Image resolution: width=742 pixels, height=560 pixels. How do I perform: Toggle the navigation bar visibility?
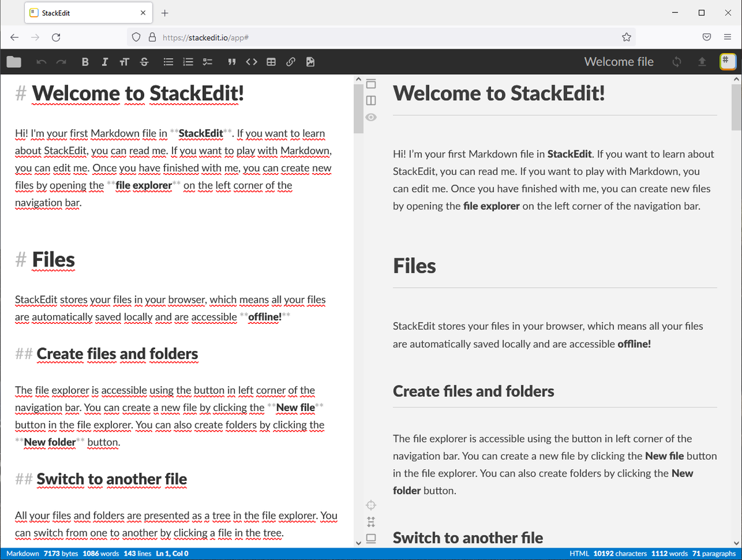click(371, 83)
